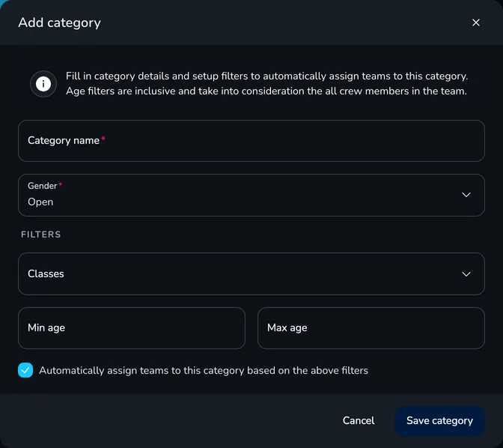Click the 'Add category' dialog title

click(59, 22)
